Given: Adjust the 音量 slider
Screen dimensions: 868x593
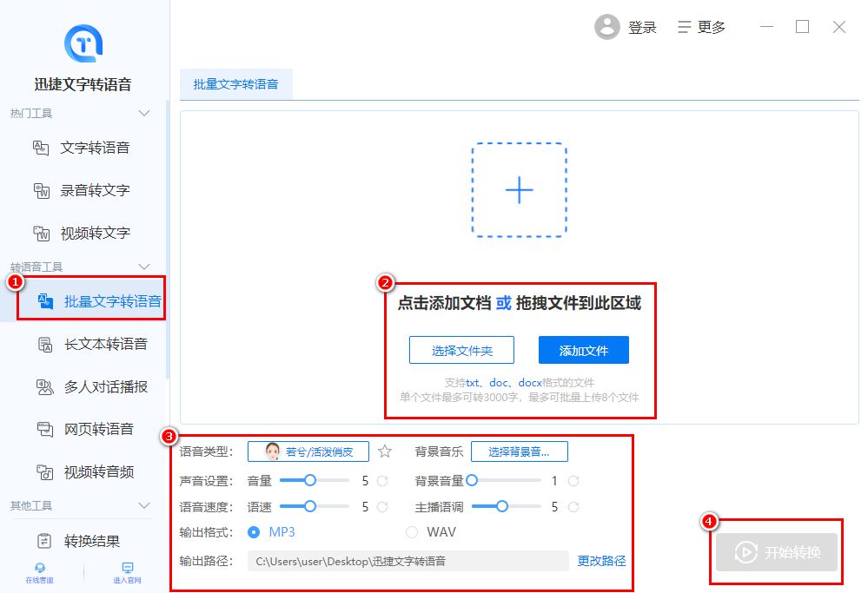Looking at the screenshot, I should 315,480.
